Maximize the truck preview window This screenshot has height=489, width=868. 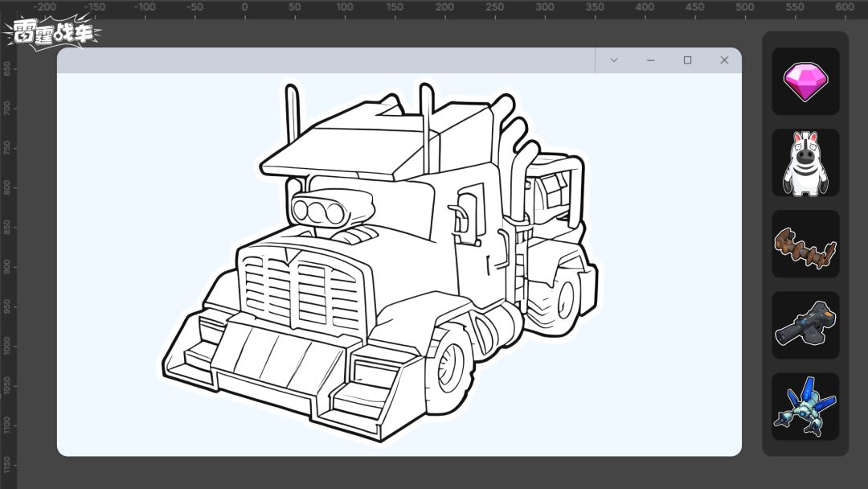[x=687, y=60]
